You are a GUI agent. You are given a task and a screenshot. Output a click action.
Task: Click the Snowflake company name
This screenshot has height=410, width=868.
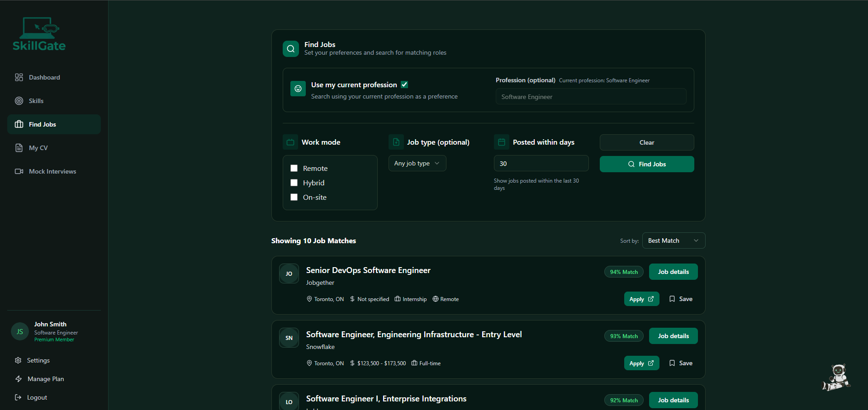point(320,347)
